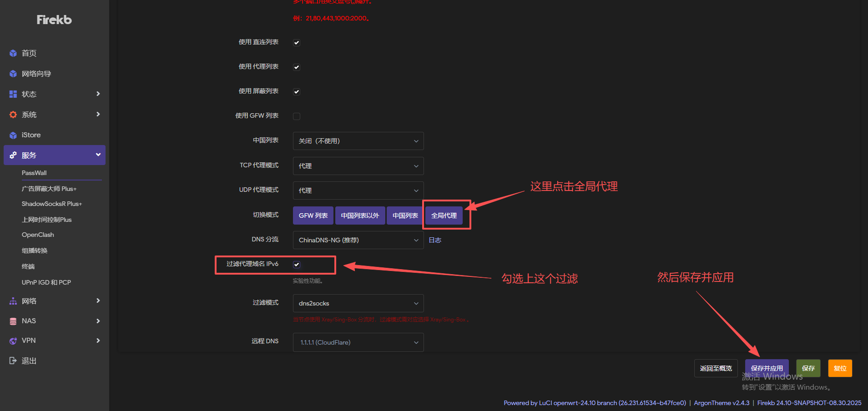Viewport: 868px width, 411px height.
Task: Open the 中国列表 dropdown
Action: point(358,141)
